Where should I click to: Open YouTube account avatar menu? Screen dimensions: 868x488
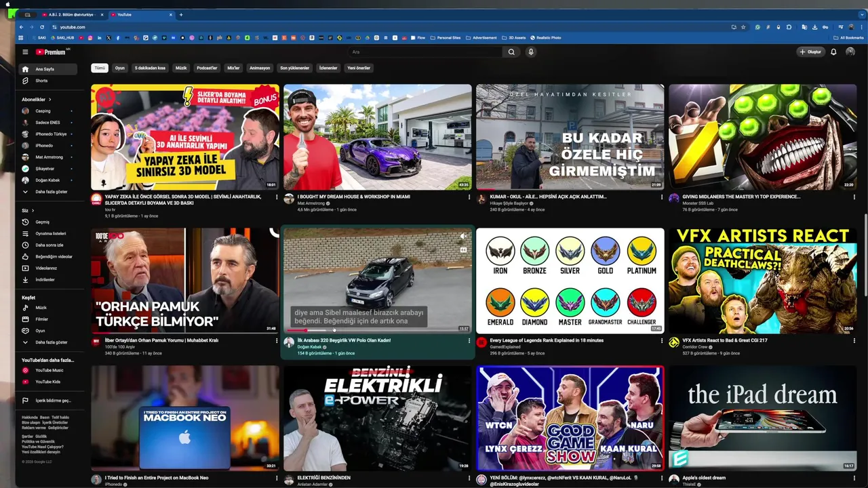coord(850,52)
